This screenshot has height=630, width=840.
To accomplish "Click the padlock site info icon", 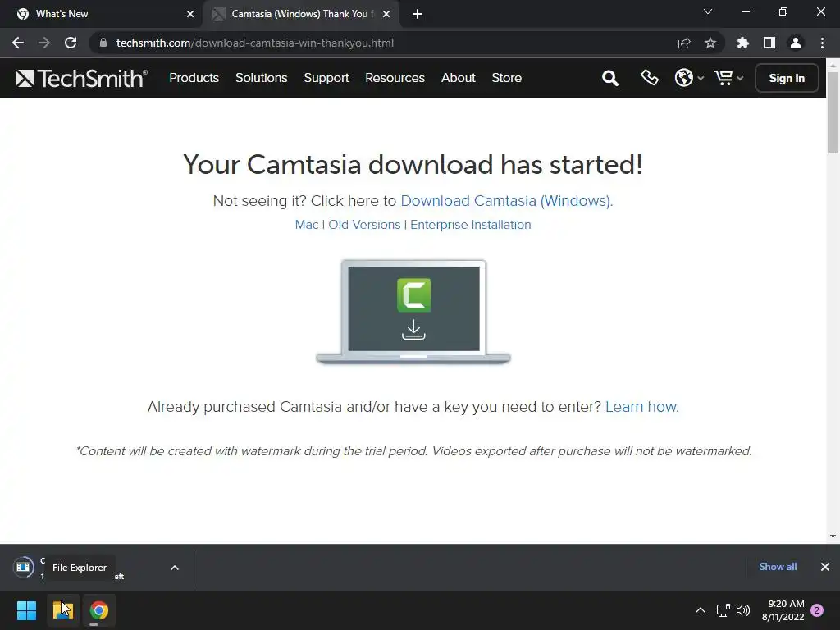I will [103, 43].
